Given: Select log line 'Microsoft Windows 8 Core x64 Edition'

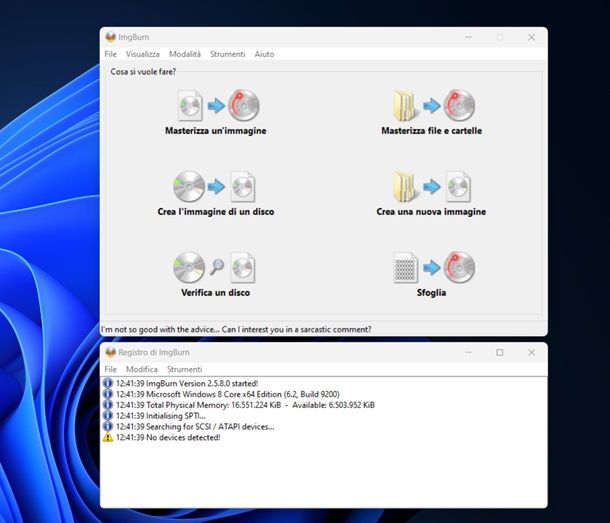Looking at the screenshot, I should point(228,394).
